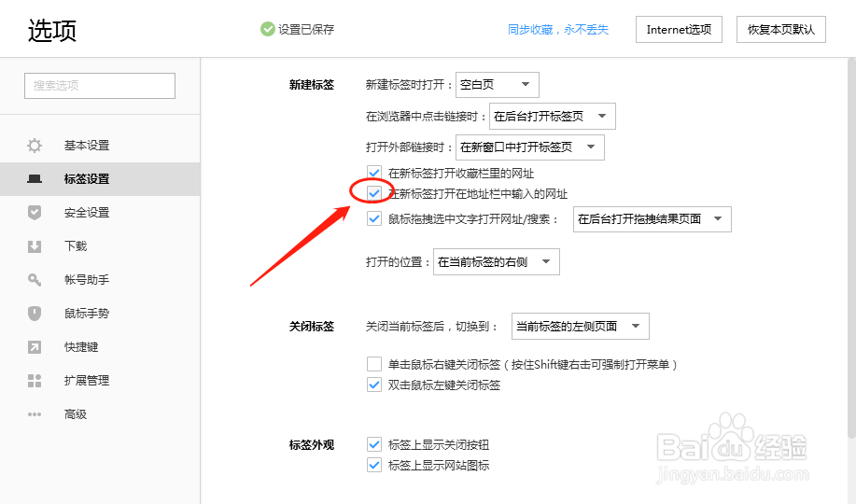Open the 同步收藏，永不丢失 link
Image resolution: width=856 pixels, height=504 pixels.
click(558, 30)
